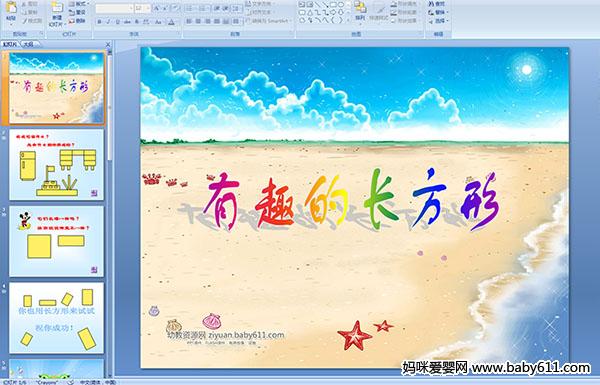600x385 pixels.
Task: Switch to the Slides (幻灯片) pane tab
Action: [10, 44]
